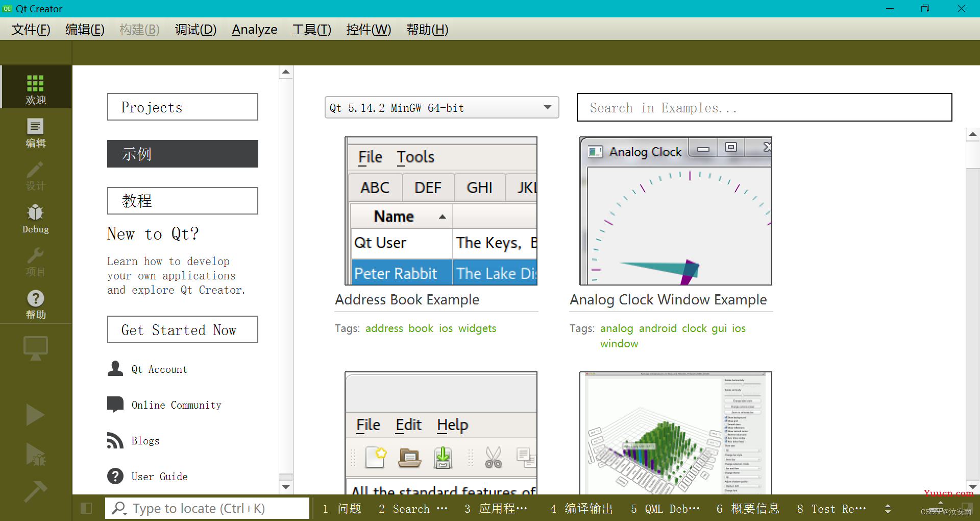The image size is (980, 521).
Task: Open the 3D bar graph example thumbnail
Action: coord(676,433)
